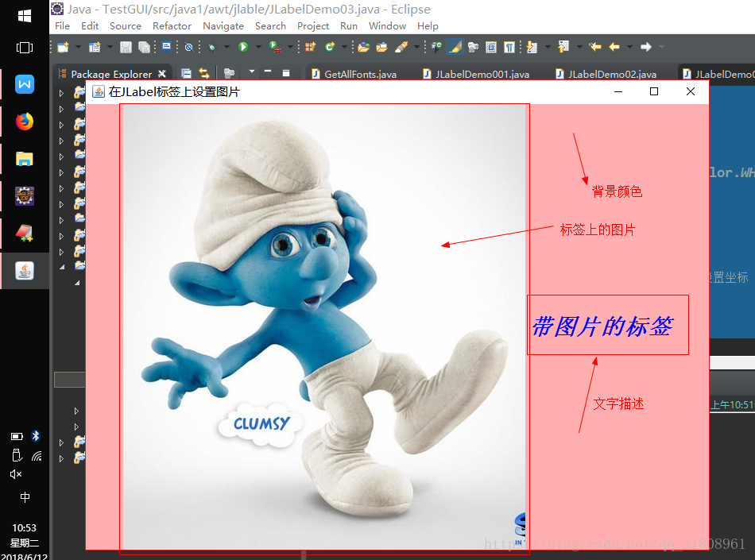Viewport: 755px width, 560px height.
Task: Maximize the Package Explorer view
Action: 286,72
